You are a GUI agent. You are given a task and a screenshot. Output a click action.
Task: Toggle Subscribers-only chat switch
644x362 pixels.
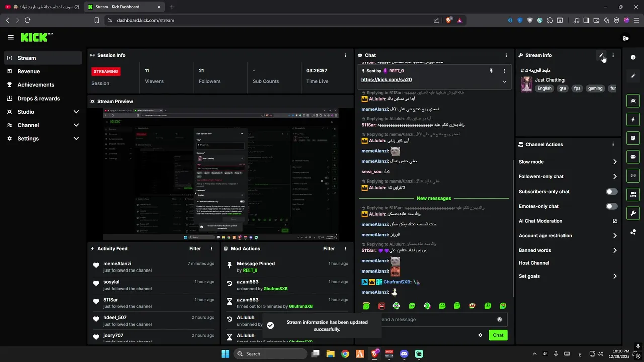click(612, 192)
